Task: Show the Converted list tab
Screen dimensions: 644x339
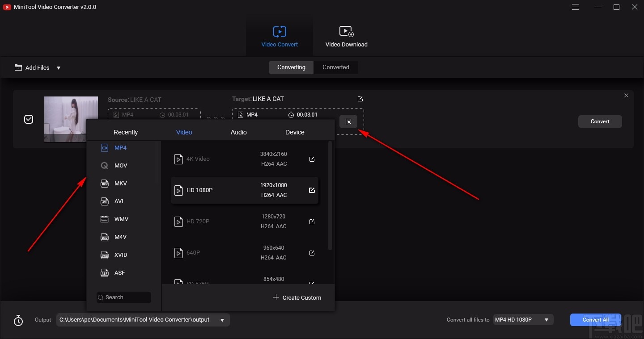Action: pos(336,67)
